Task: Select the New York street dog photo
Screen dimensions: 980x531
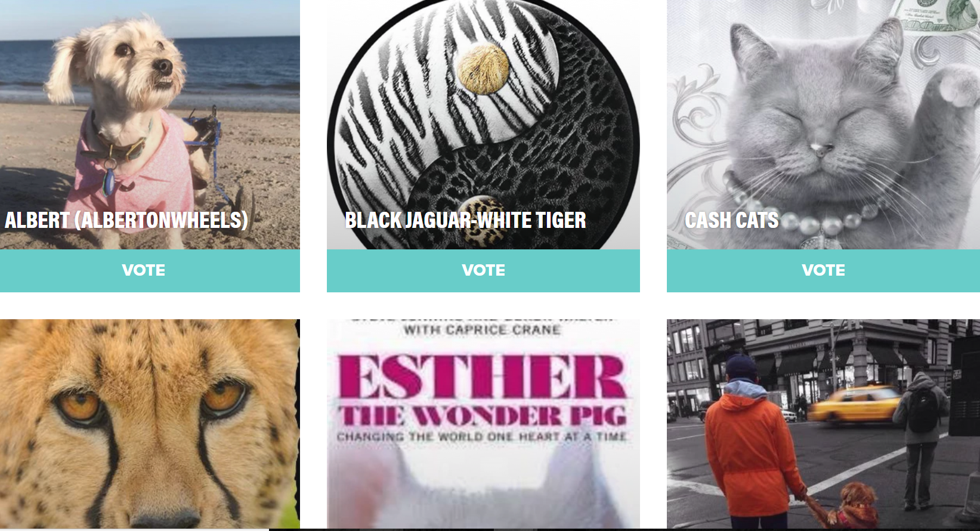Action: pyautogui.click(x=823, y=424)
